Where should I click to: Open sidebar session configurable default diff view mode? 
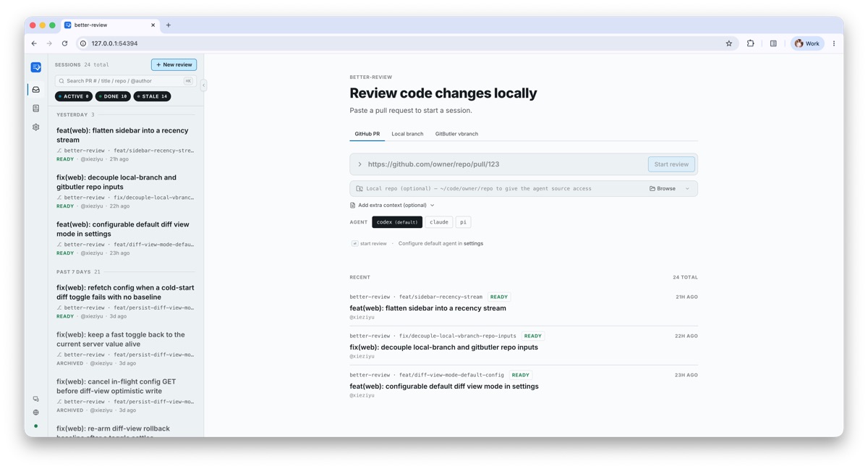[125, 238]
